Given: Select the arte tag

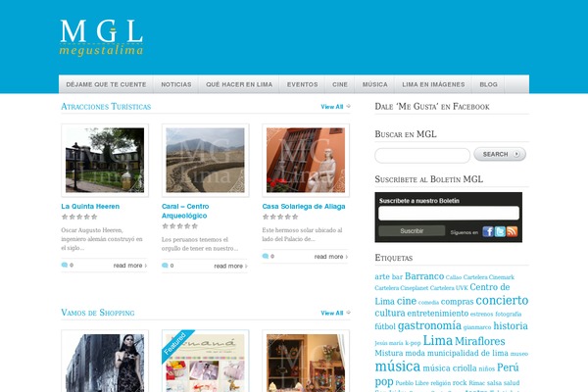Looking at the screenshot, I should (x=382, y=276).
